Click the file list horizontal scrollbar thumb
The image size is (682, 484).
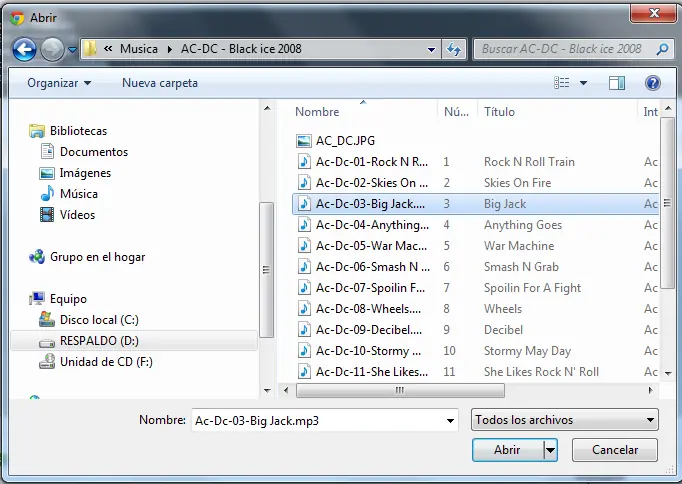click(400, 391)
